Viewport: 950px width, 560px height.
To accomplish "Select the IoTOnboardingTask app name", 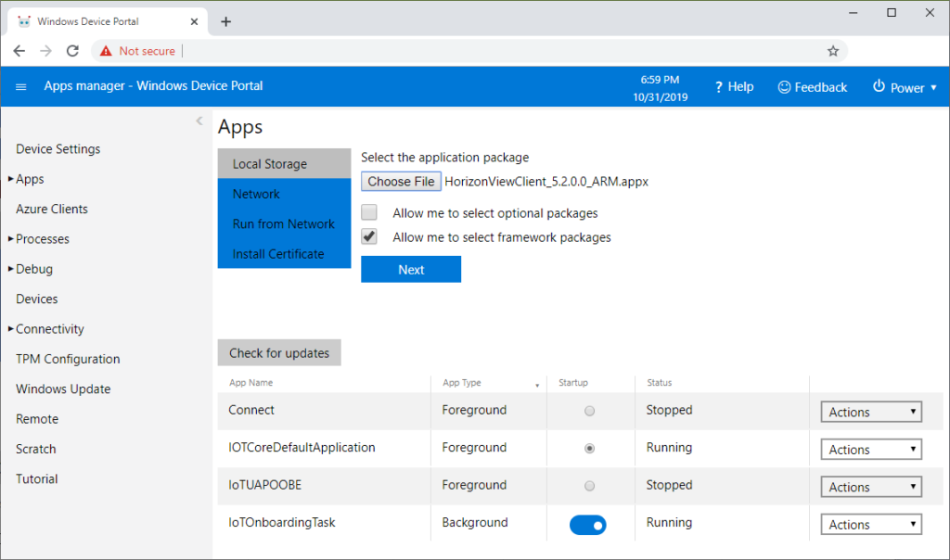I will [x=282, y=523].
